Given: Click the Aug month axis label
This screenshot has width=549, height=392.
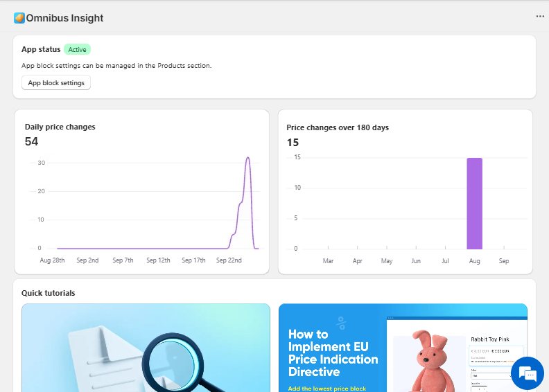Looking at the screenshot, I should pyautogui.click(x=474, y=261).
